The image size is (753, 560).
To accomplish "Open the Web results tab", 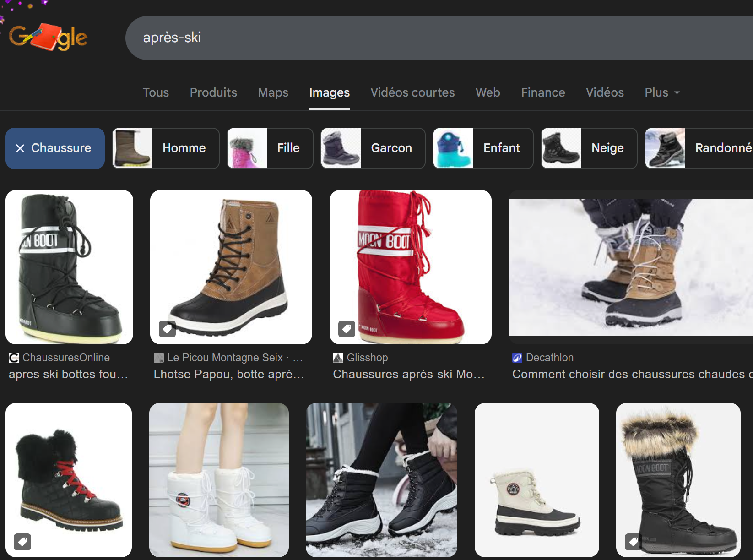I will point(488,92).
